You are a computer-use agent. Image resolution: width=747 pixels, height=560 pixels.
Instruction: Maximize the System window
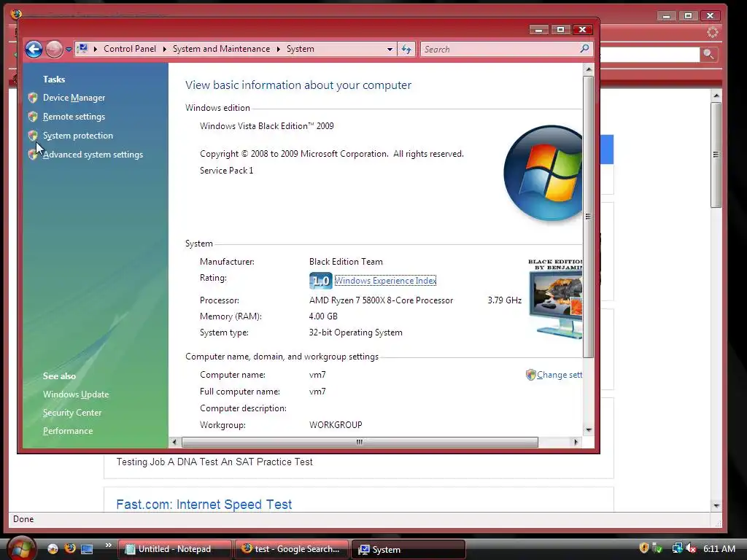[561, 29]
